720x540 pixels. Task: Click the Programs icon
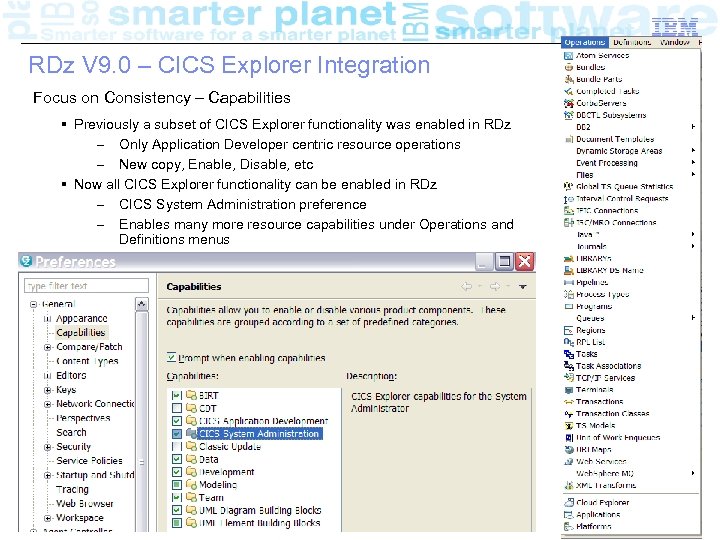point(568,306)
